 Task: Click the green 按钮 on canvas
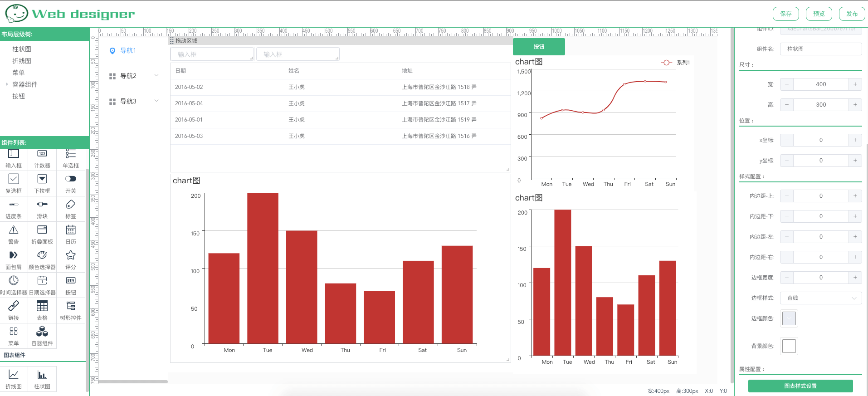coord(539,47)
